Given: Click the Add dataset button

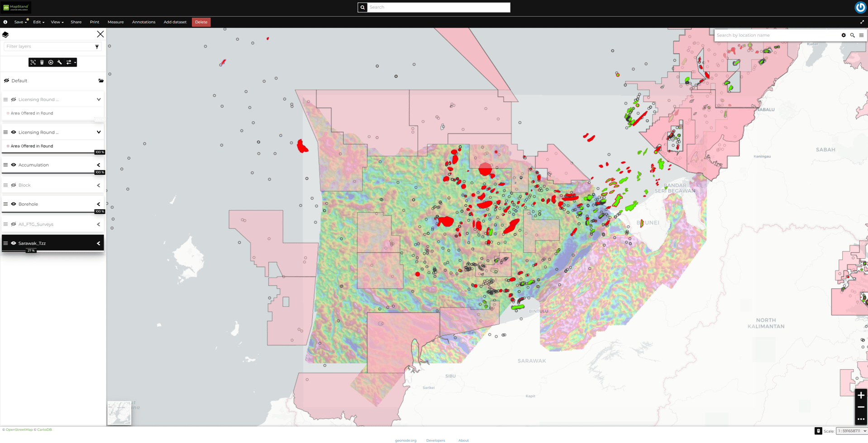Looking at the screenshot, I should pos(175,22).
